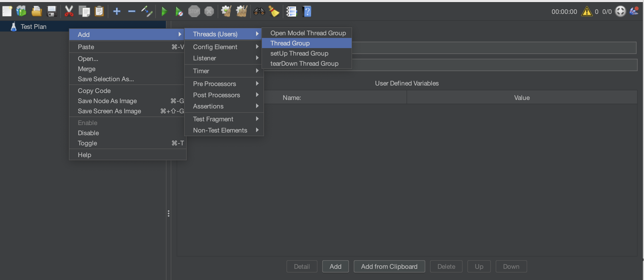Screen dimensions: 644x280
Task: Click the scissors Cut icon
Action: (x=69, y=11)
